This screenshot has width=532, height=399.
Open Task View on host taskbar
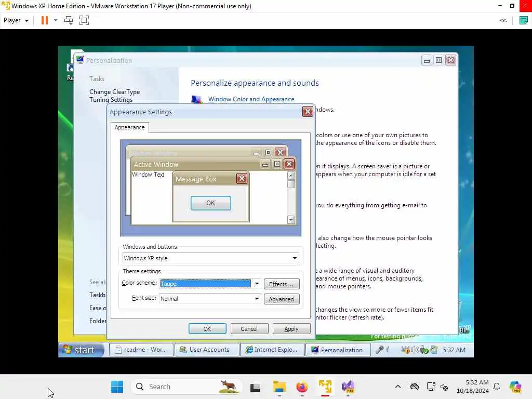255,387
